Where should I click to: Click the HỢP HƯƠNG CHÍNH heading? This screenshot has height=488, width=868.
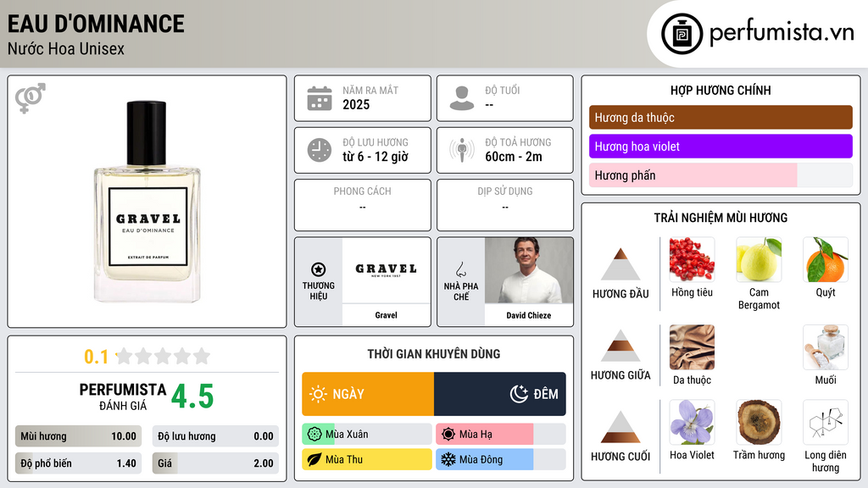tap(721, 90)
